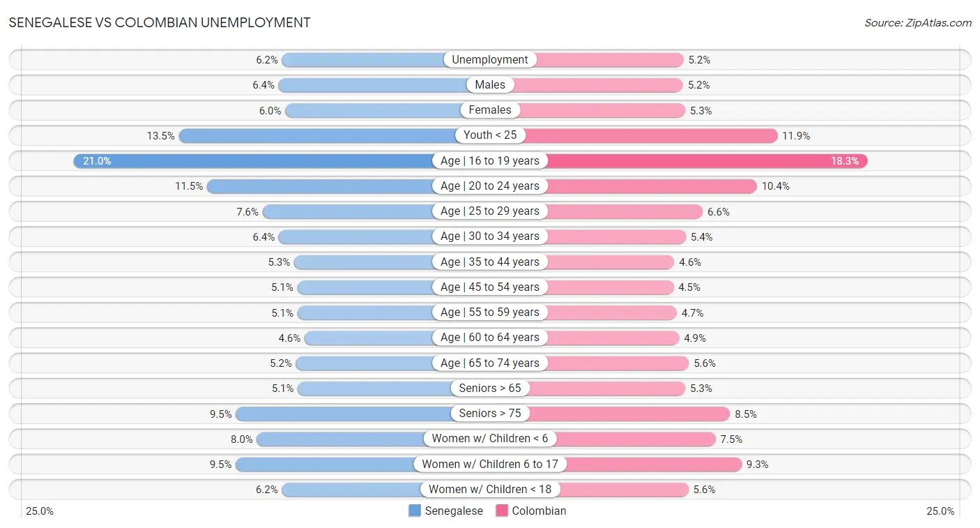This screenshot has height=528, width=980.
Task: Click the Colombian pink legend swatch
Action: pyautogui.click(x=502, y=511)
